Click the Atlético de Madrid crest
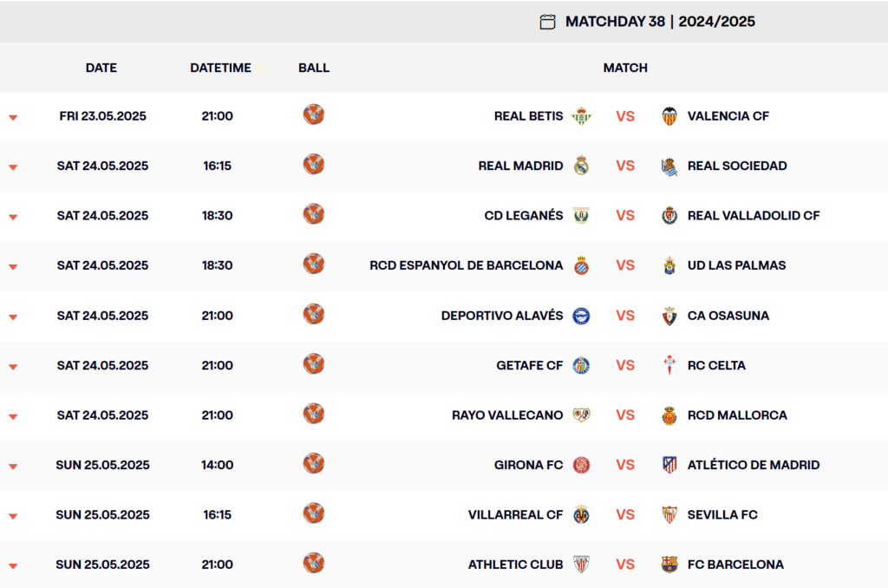 669,465
